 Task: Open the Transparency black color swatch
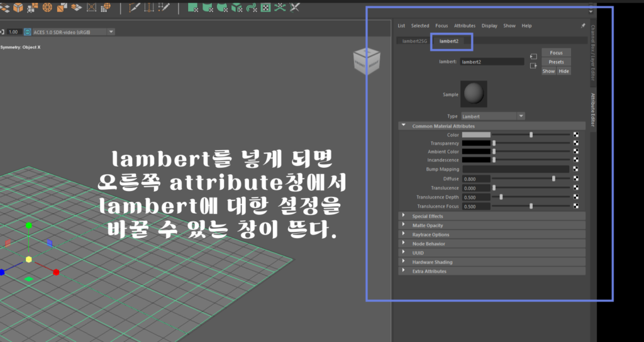[x=476, y=143]
